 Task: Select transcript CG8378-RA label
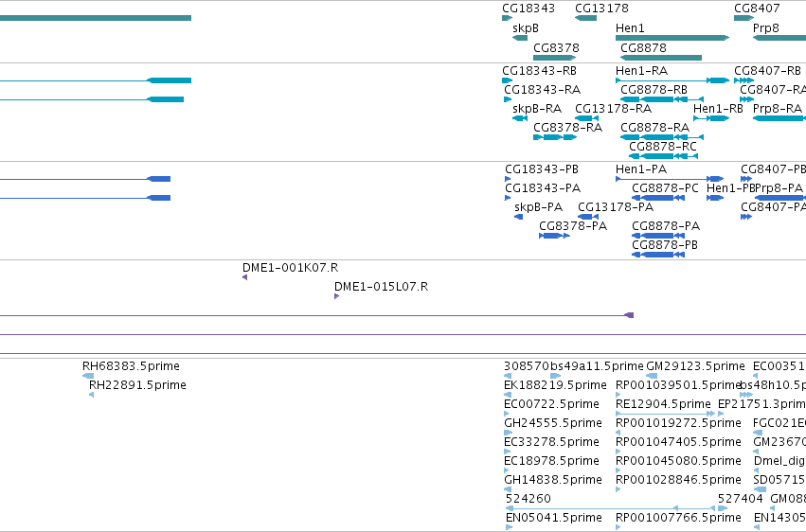tap(567, 128)
